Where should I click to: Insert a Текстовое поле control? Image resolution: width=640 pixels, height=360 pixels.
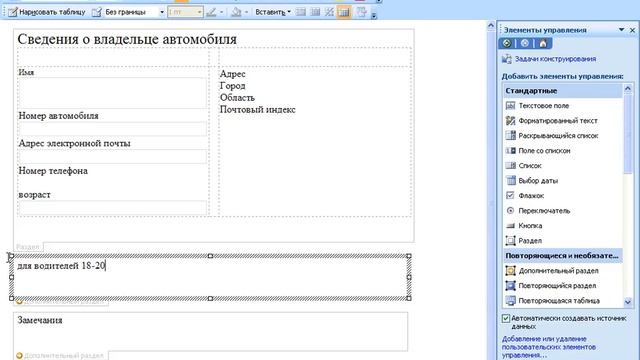(543, 106)
